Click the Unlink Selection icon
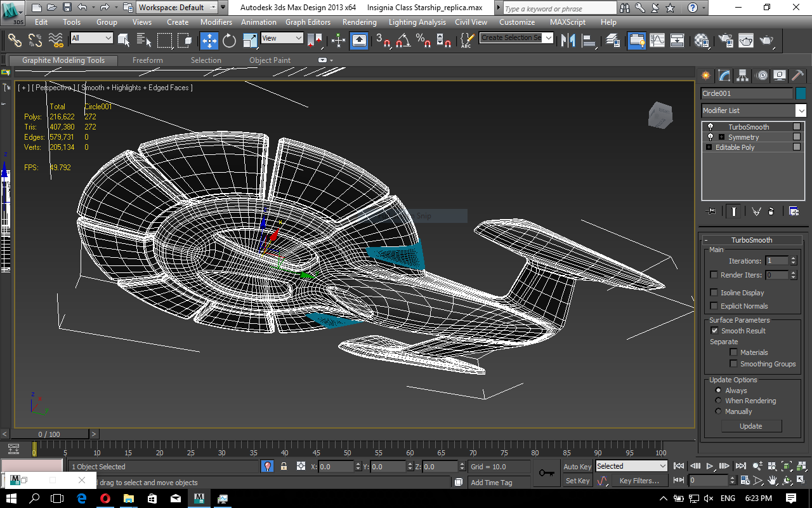812x508 pixels. coord(35,40)
